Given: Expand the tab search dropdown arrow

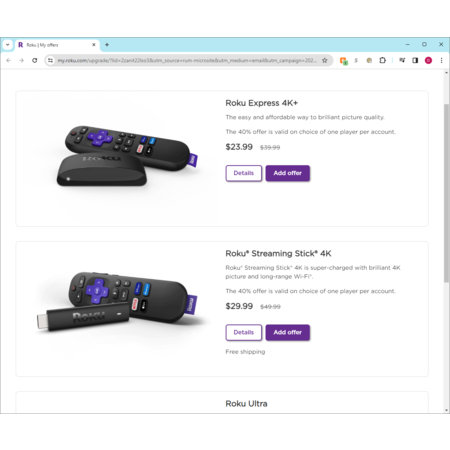Looking at the screenshot, I should [x=7, y=45].
